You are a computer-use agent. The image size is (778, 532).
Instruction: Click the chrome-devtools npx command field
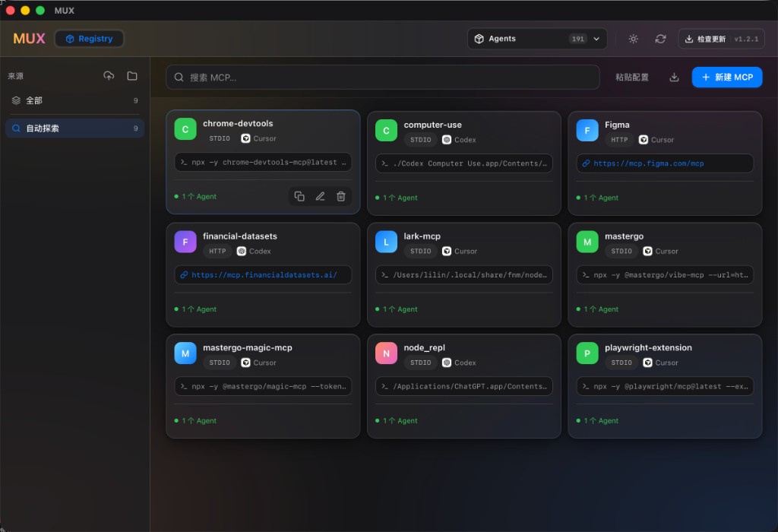coord(263,163)
